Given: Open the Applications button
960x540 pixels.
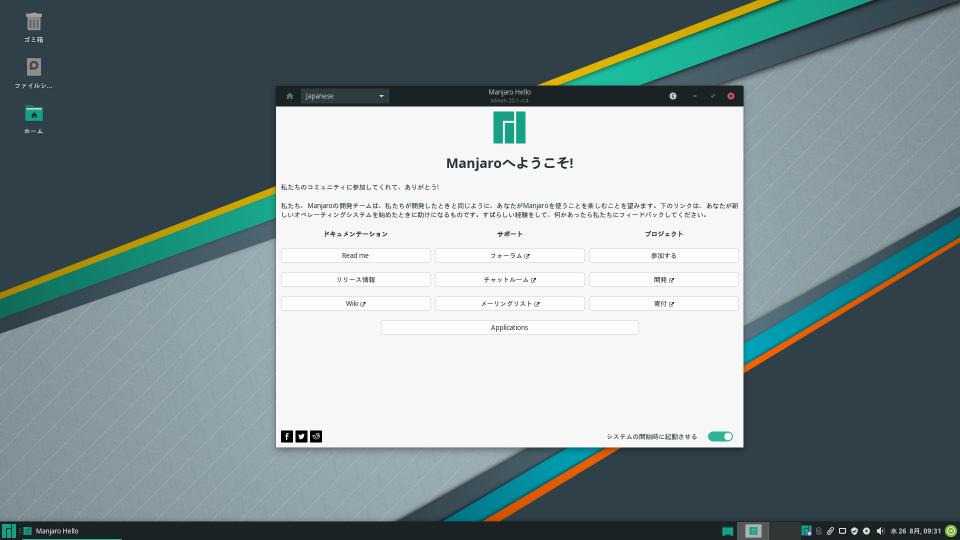Looking at the screenshot, I should point(509,328).
